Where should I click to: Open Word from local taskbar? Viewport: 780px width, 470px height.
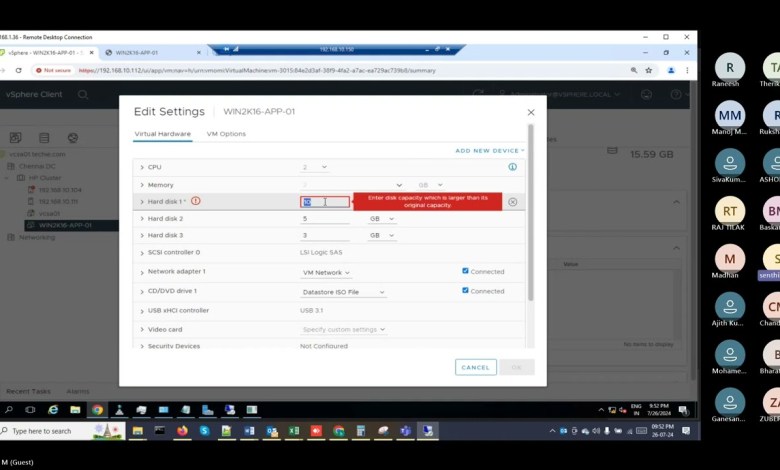tap(249, 431)
